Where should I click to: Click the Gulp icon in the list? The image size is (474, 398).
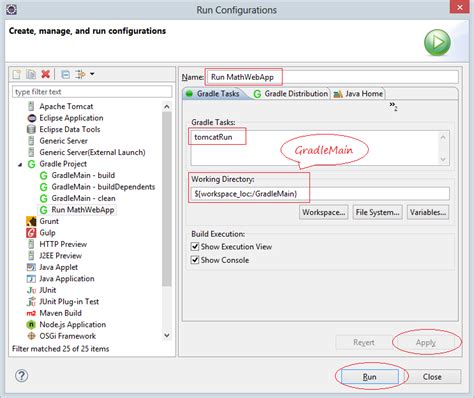[x=31, y=233]
